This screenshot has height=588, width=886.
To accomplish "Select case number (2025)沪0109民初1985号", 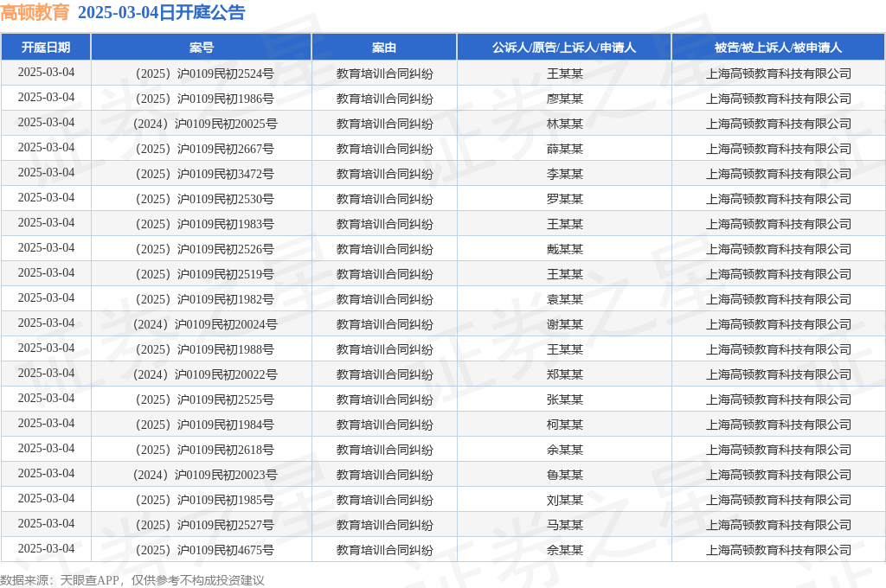I will tap(204, 500).
